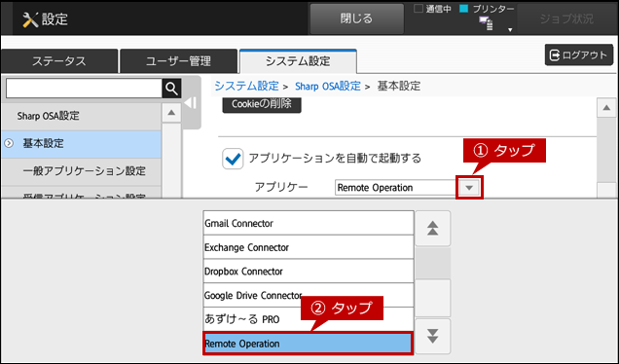Select the システム設定 tab

[x=298, y=61]
